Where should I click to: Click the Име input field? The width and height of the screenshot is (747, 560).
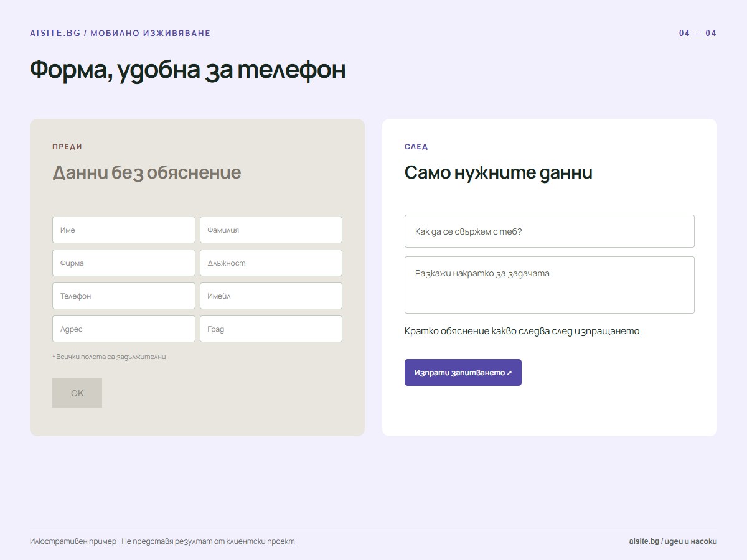click(x=124, y=230)
